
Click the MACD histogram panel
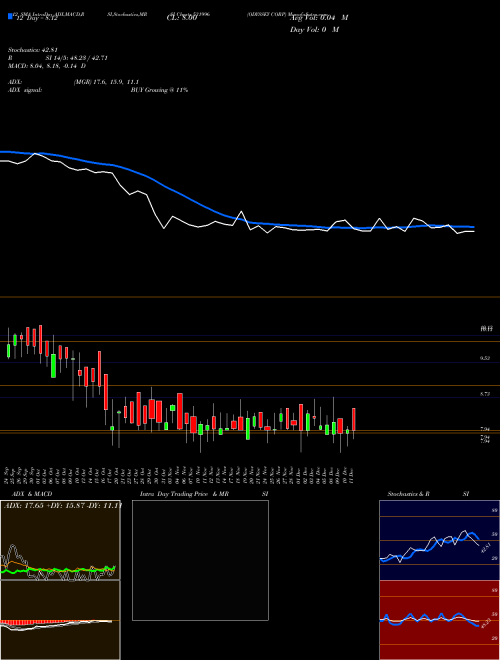pos(60,620)
